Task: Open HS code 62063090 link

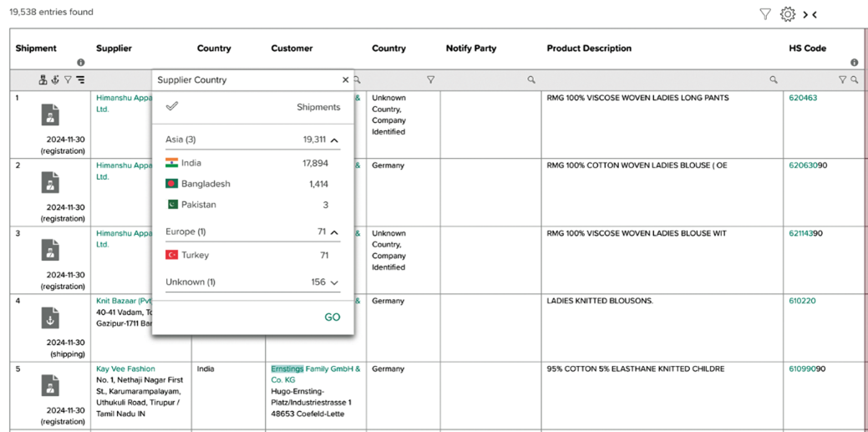Action: click(x=807, y=165)
